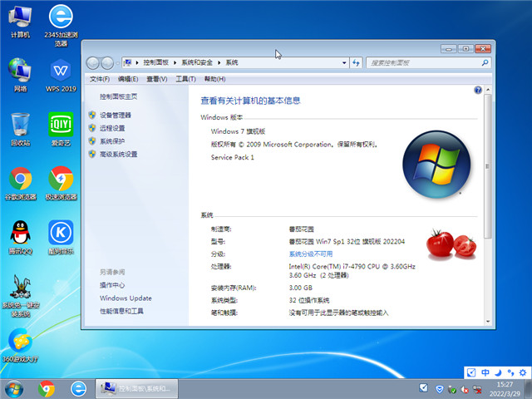
Task: Open 操作中心 link in sidebar
Action: click(x=112, y=285)
